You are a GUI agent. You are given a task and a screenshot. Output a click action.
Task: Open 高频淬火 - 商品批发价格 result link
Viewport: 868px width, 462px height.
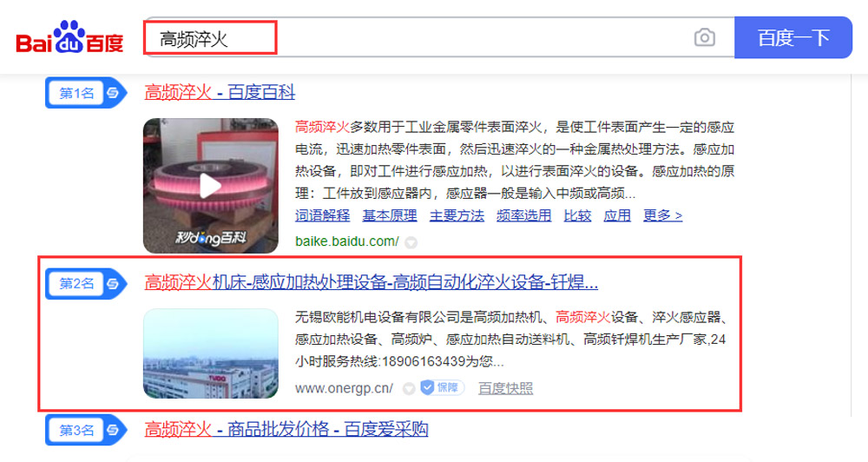click(x=286, y=429)
